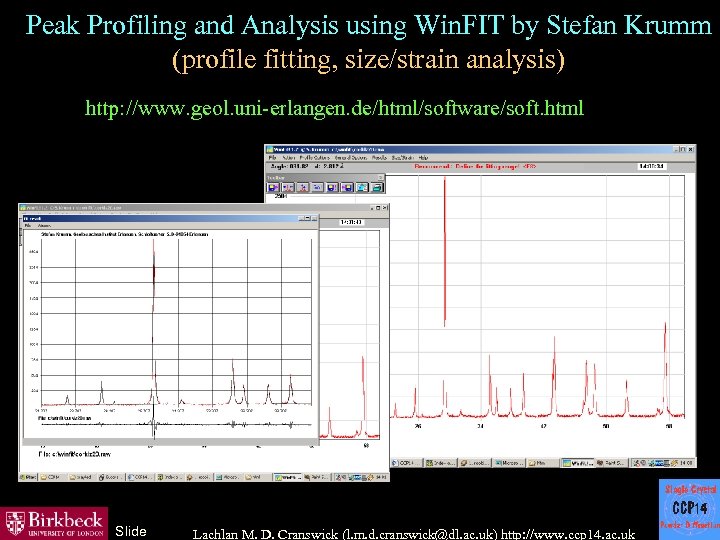Select WinFit taskbar button in the left screenshot
The width and height of the screenshot is (720, 540).
pyautogui.click(x=288, y=477)
